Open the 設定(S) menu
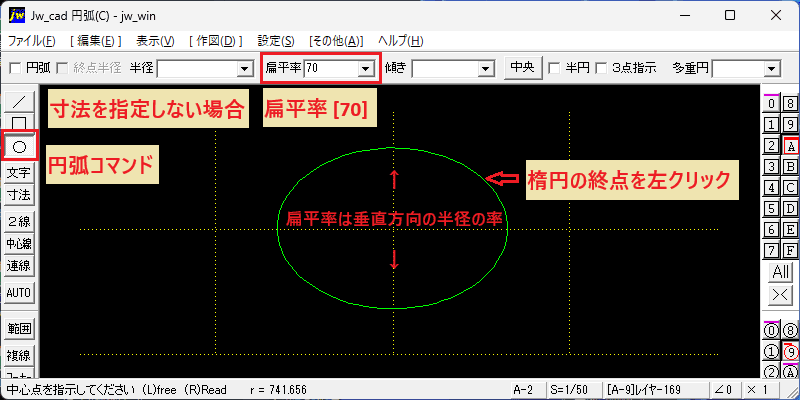This screenshot has height=400, width=800. point(276,41)
